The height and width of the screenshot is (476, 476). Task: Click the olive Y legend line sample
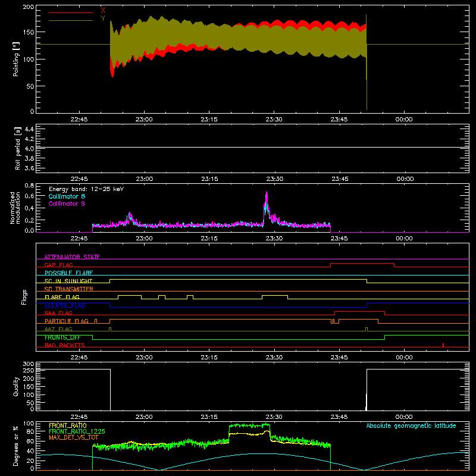tap(71, 20)
